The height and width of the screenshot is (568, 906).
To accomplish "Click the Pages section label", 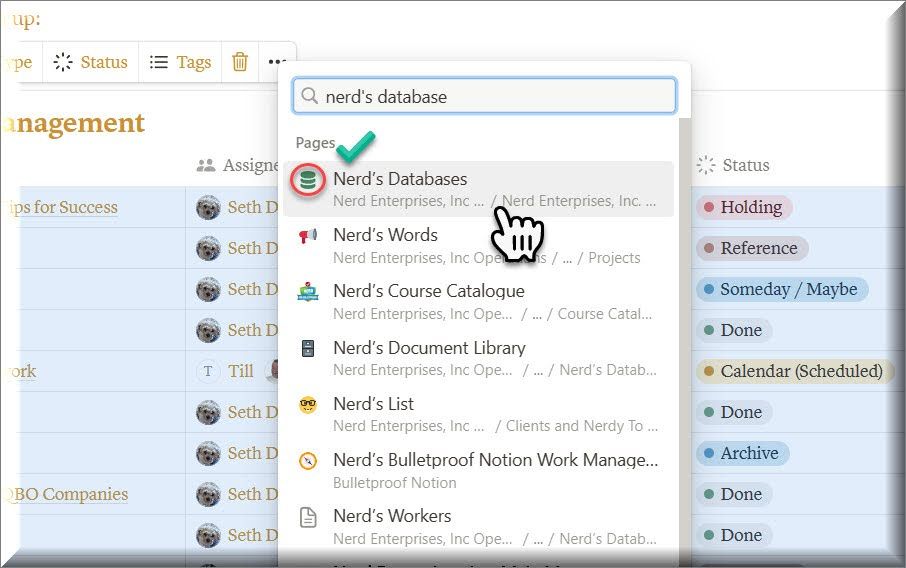I will (x=315, y=143).
